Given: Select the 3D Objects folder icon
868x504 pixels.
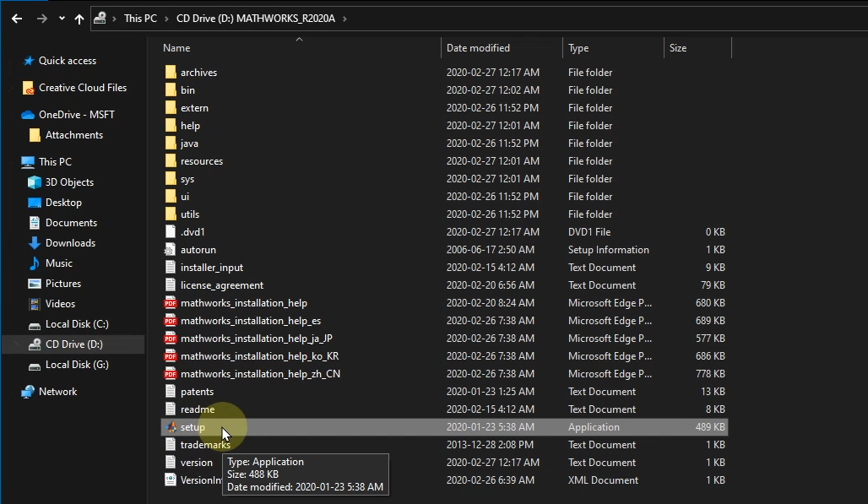Looking at the screenshot, I should click(35, 182).
